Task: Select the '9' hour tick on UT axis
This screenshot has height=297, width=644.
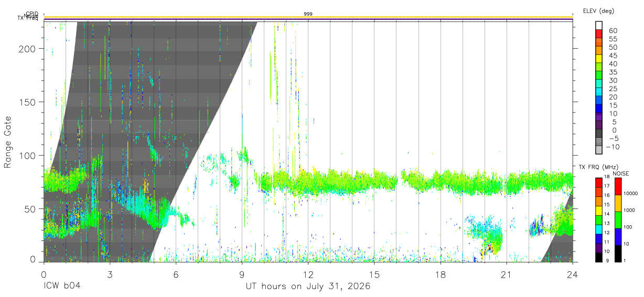Action: coord(242,274)
